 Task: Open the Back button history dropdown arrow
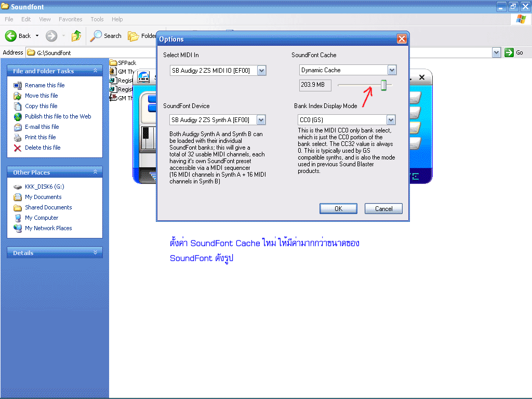point(37,36)
